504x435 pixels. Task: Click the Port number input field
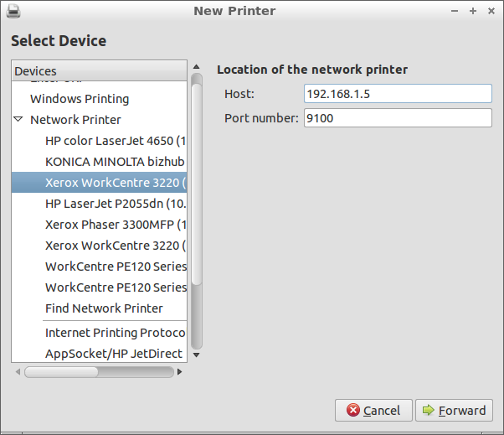398,118
